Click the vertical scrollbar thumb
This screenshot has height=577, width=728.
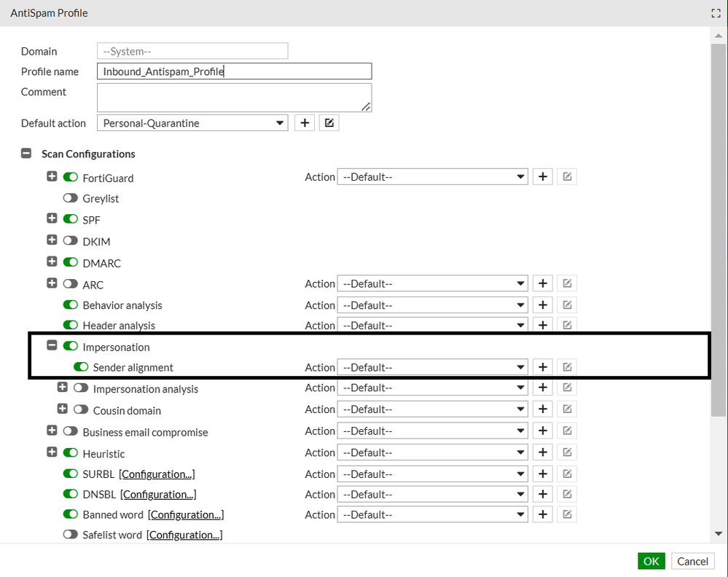[719, 229]
